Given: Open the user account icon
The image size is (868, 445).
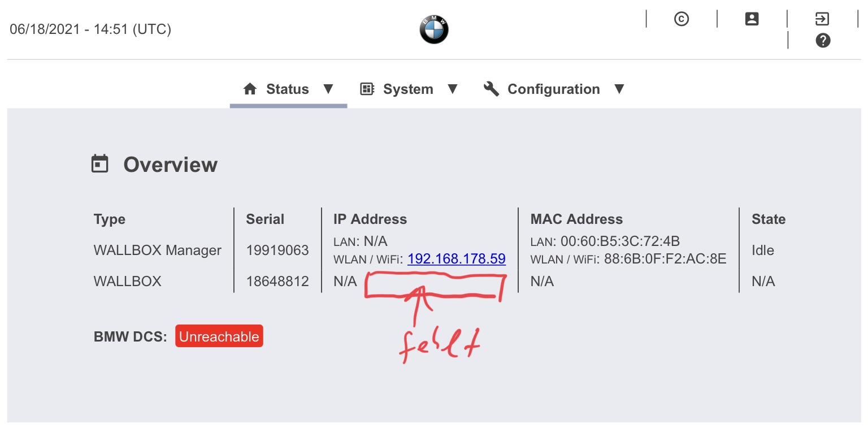Looking at the screenshot, I should 752,19.
